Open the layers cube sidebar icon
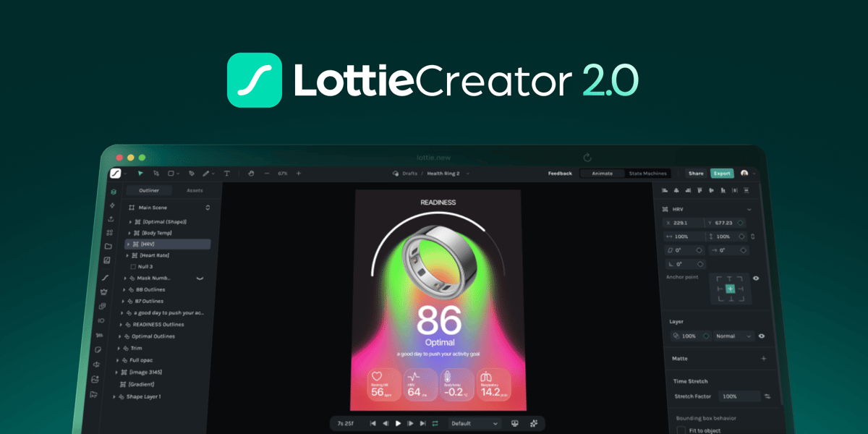Viewport: 868px width, 434px height. tap(112, 192)
